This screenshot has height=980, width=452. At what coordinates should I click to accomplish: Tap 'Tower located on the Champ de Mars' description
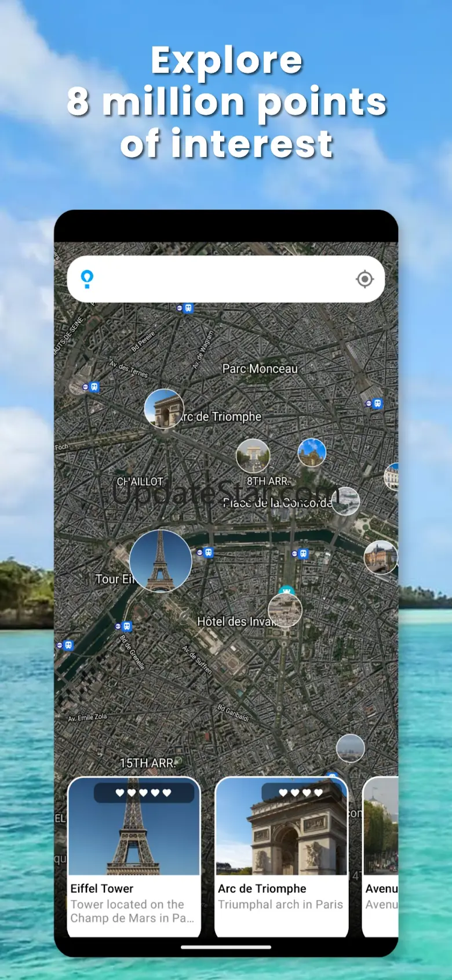[132, 911]
